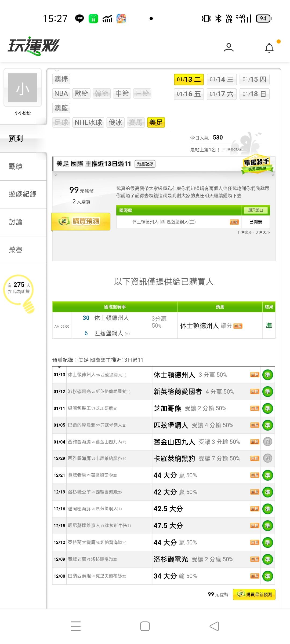Tap the 小小松松 avatar thumbnail
Screen dimensions: 290x644
[23, 87]
